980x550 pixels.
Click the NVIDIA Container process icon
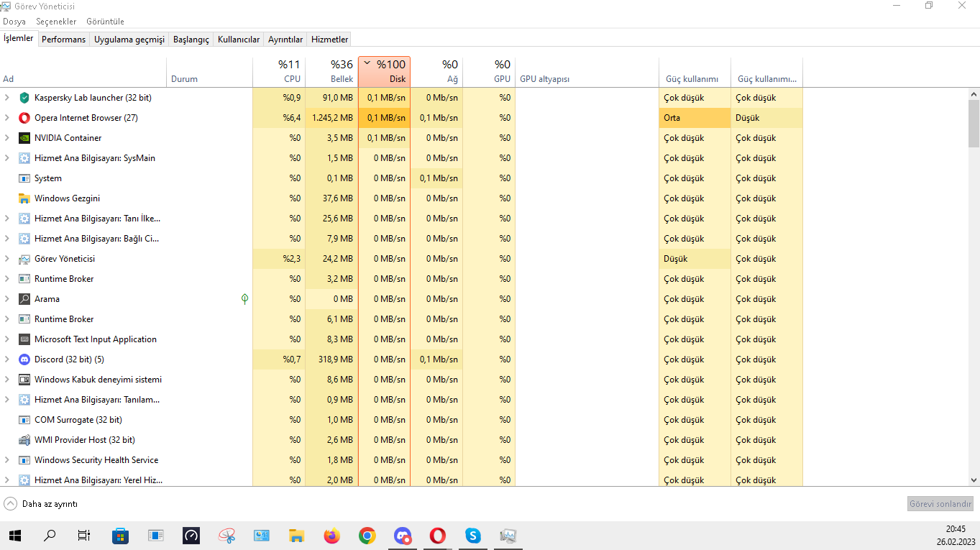point(24,138)
